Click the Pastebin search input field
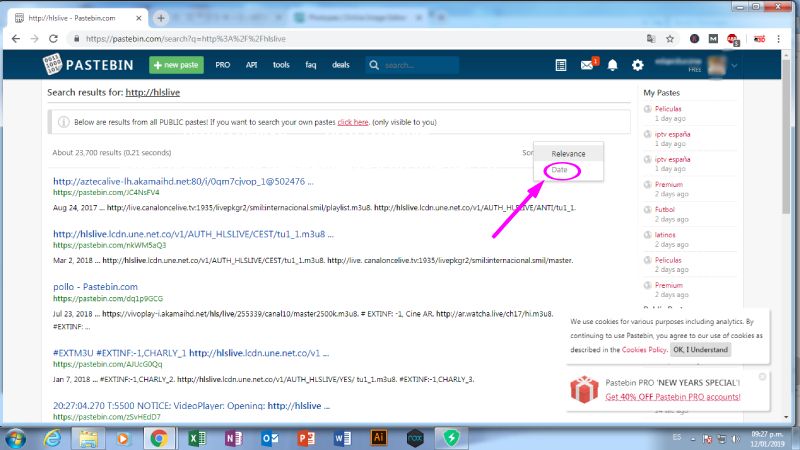Image resolution: width=800 pixels, height=450 pixels. 420,65
